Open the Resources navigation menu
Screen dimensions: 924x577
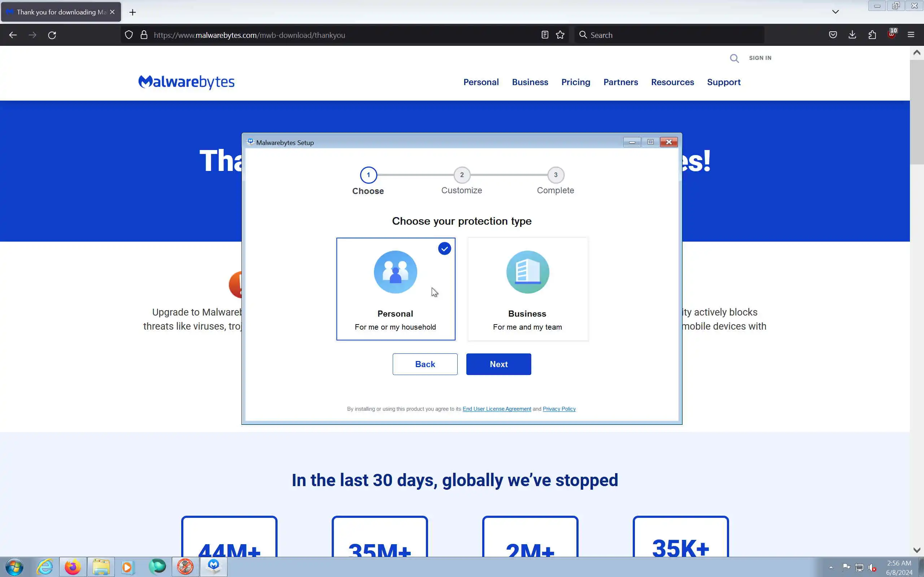(x=672, y=82)
